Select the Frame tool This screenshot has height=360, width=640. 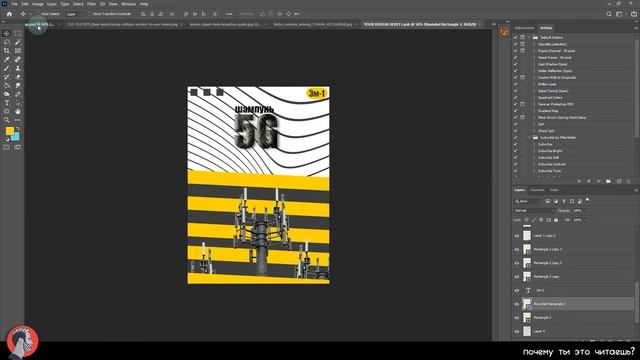click(x=18, y=51)
